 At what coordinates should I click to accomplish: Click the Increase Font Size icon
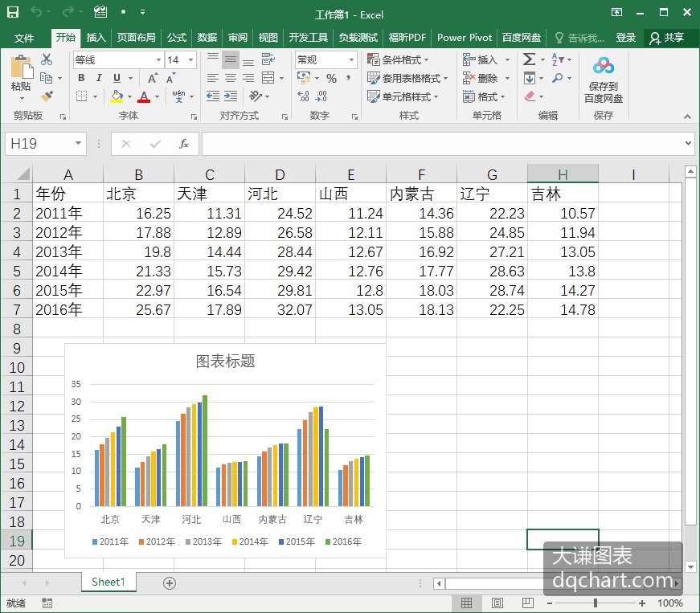(x=153, y=79)
